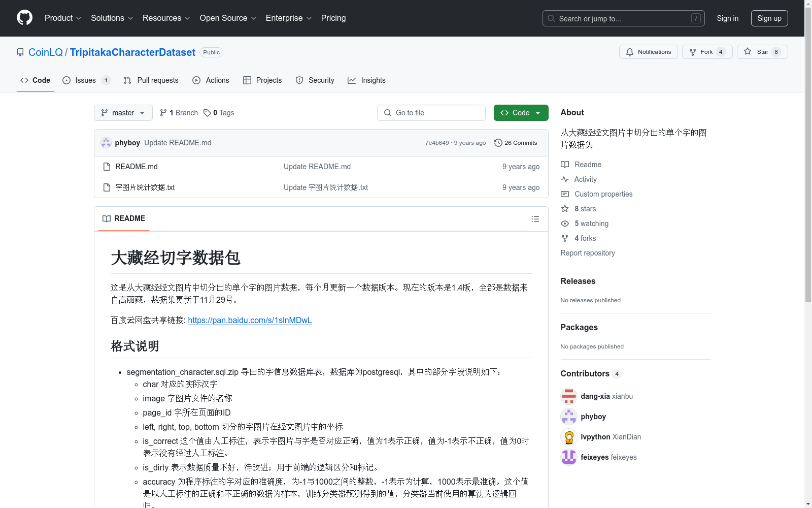812x508 pixels.
Task: Switch to the Projects tab
Action: 262,80
